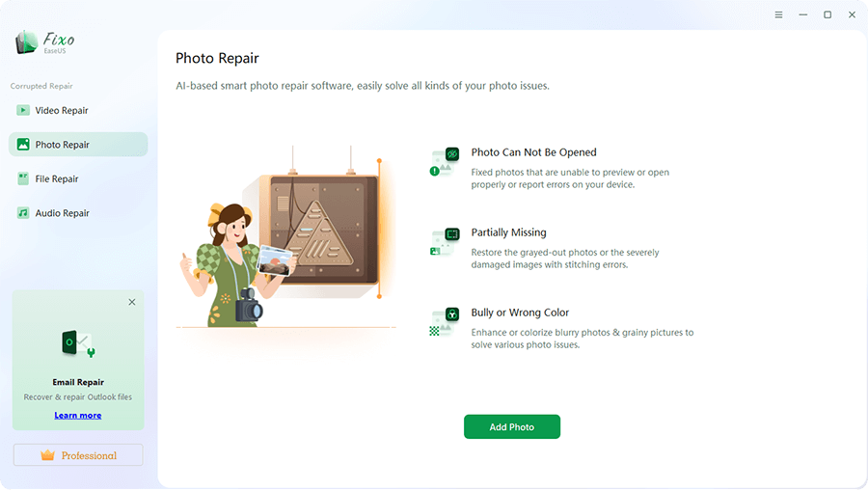Click the Fixo EaseUS logo
This screenshot has height=490, width=868.
coord(44,42)
